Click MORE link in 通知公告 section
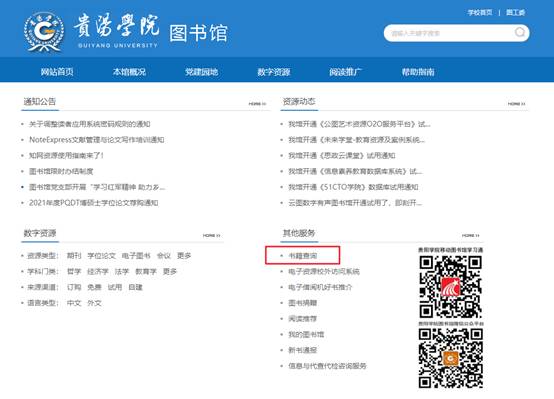 pos(257,104)
